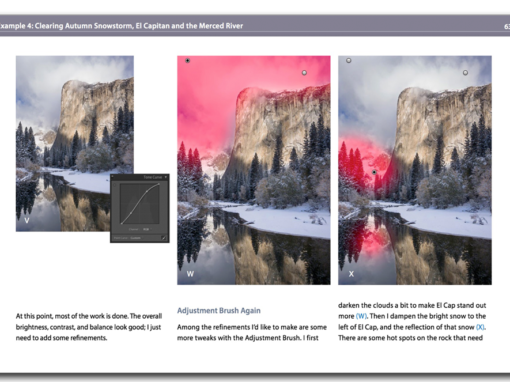
Task: Click the (X) figure reference link
Action: 480,327
